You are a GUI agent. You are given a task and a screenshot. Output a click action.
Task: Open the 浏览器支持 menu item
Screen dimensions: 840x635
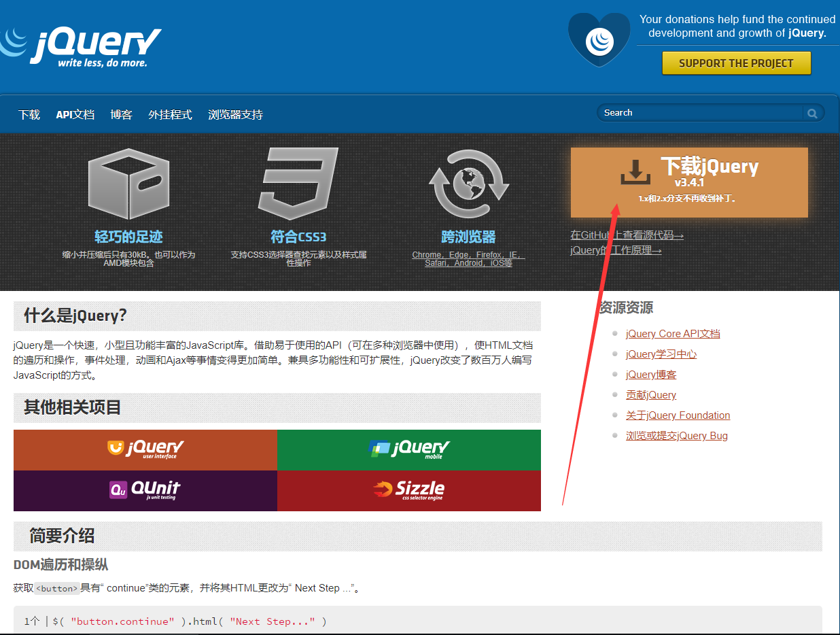tap(235, 115)
